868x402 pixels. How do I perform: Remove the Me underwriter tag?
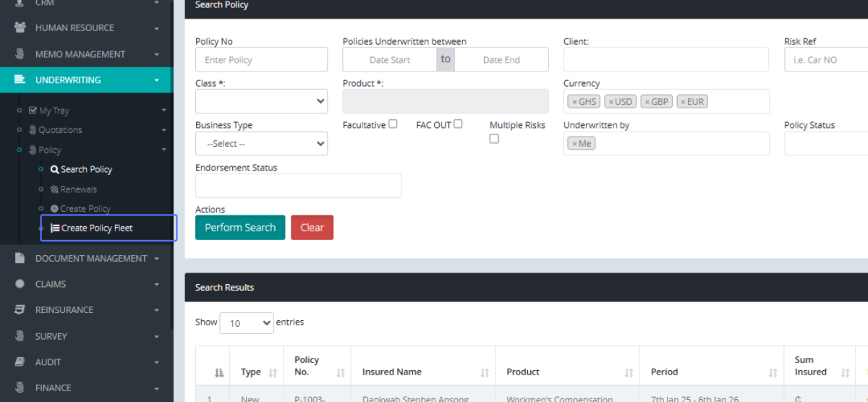tap(574, 144)
